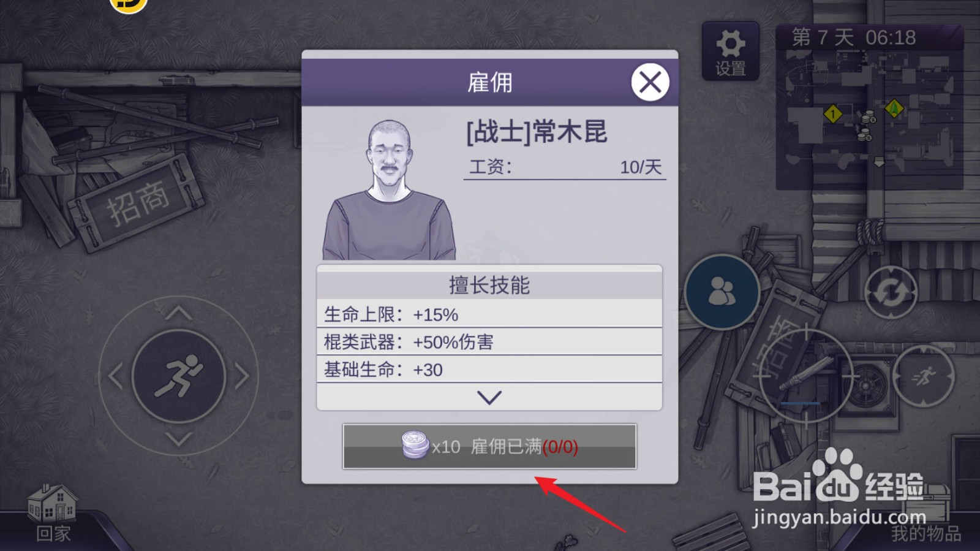Tap joystick down arrow
Viewport: 980px width, 551px height.
click(178, 439)
